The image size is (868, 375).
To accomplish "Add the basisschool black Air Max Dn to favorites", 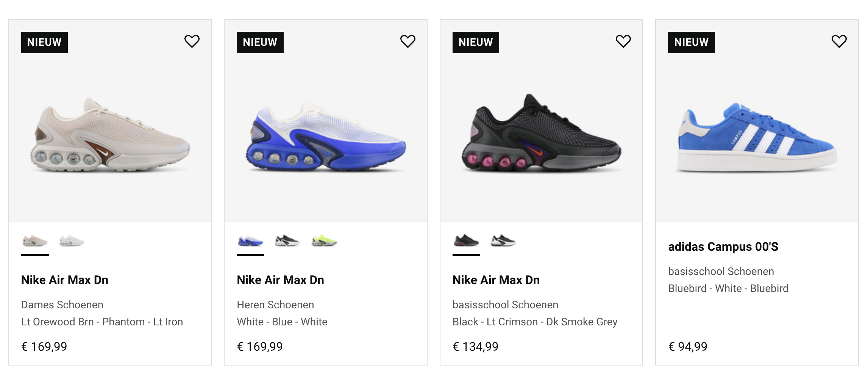I will click(623, 42).
